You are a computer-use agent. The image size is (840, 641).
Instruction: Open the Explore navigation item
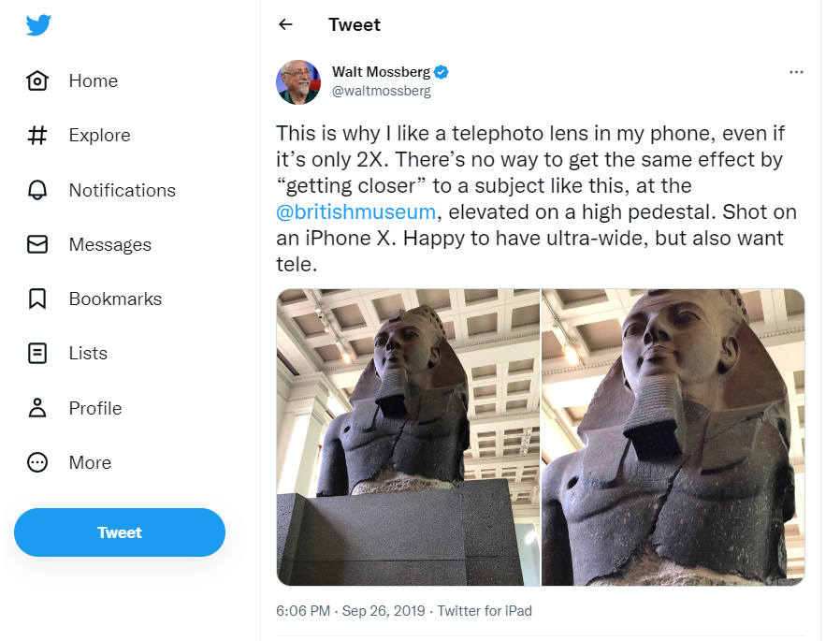click(99, 136)
